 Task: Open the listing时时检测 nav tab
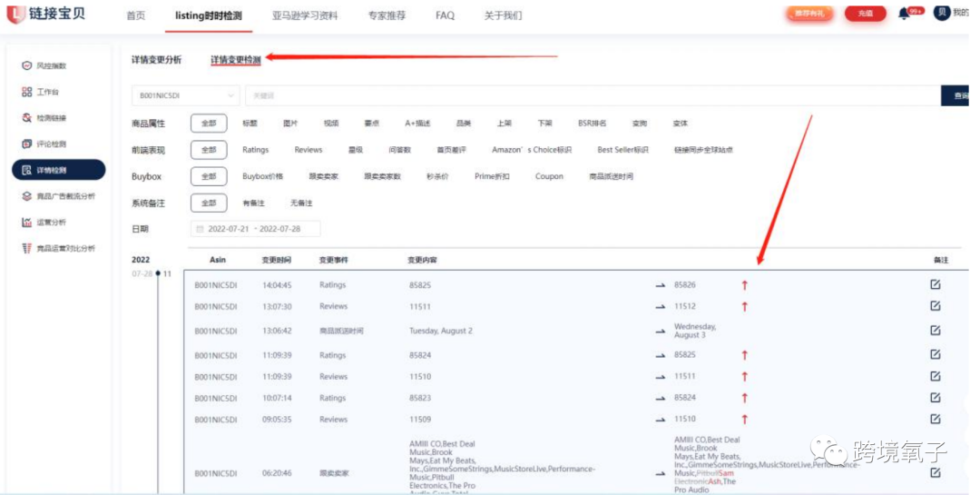(209, 15)
